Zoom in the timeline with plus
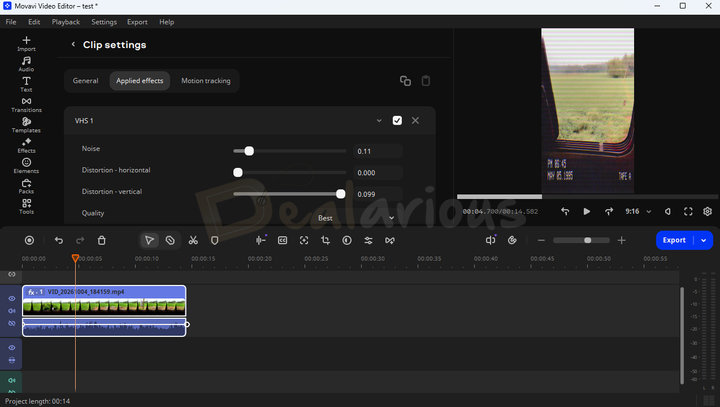 coord(621,240)
